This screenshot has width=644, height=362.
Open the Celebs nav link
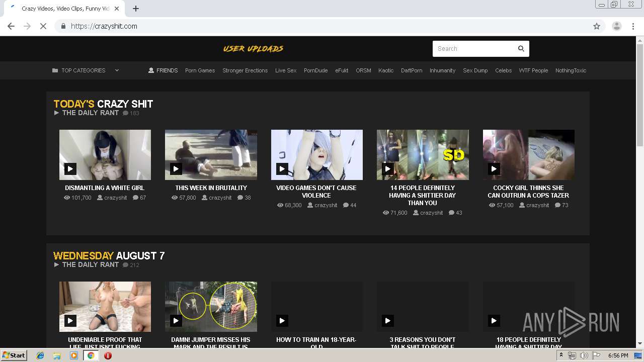click(x=503, y=70)
